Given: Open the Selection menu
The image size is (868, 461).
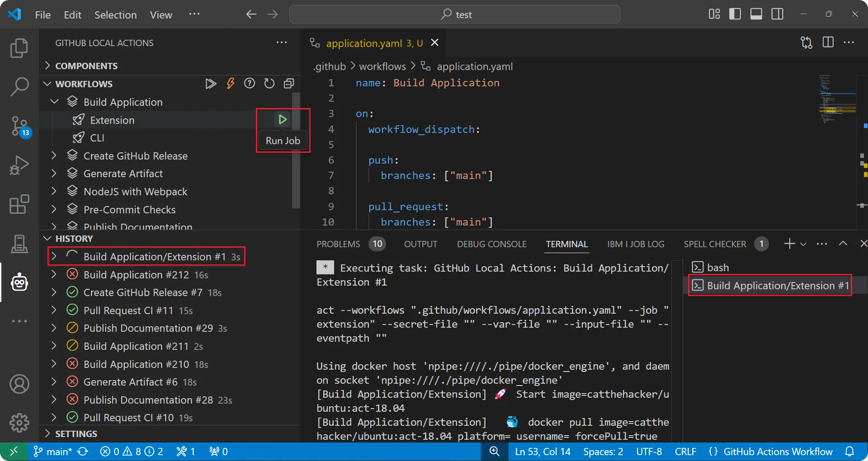Looking at the screenshot, I should pos(115,14).
